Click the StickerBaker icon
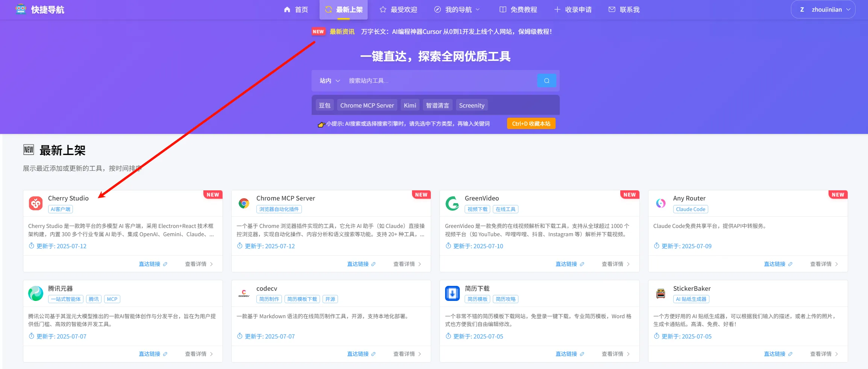The image size is (868, 369). (661, 293)
